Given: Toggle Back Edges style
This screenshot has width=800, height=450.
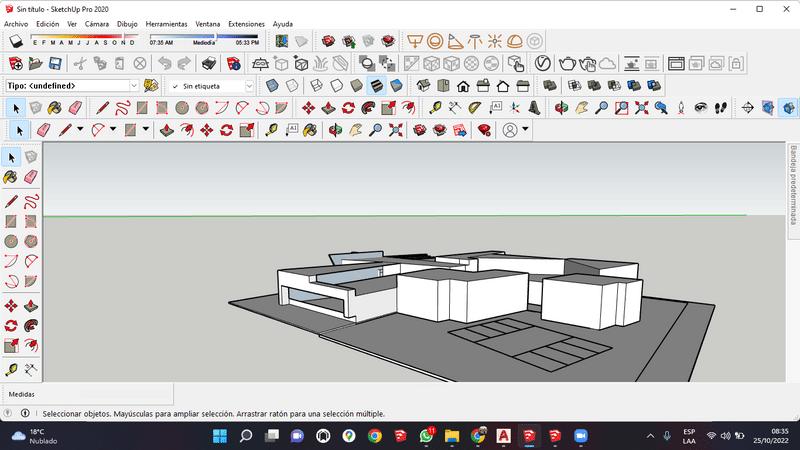Looking at the screenshot, I should [292, 86].
